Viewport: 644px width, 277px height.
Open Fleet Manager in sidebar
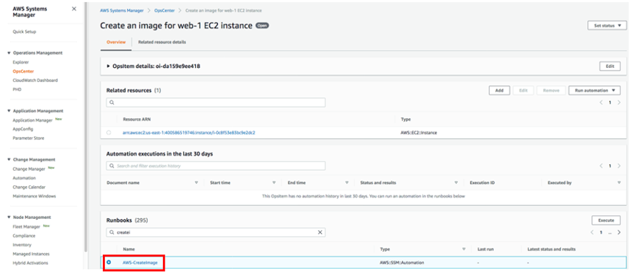[x=26, y=227]
